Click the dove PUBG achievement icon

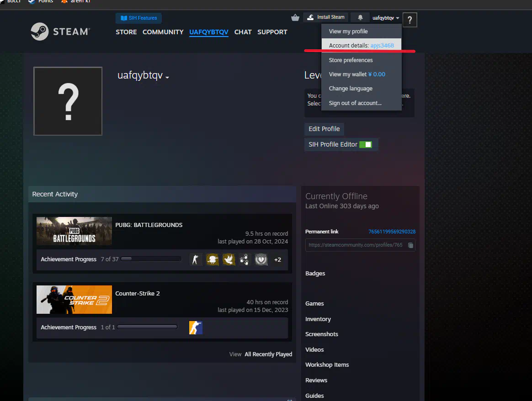pos(229,259)
